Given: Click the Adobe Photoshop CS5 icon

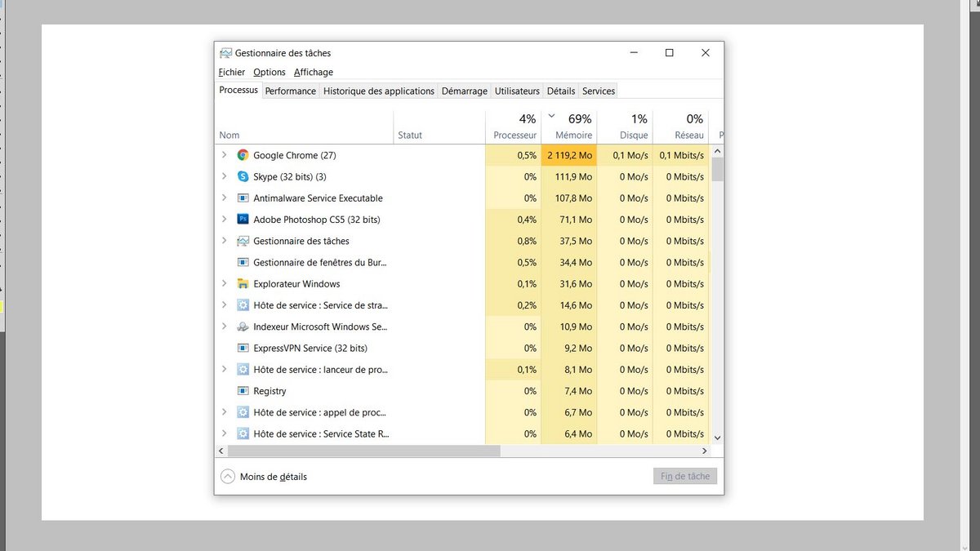Looking at the screenshot, I should coord(243,220).
